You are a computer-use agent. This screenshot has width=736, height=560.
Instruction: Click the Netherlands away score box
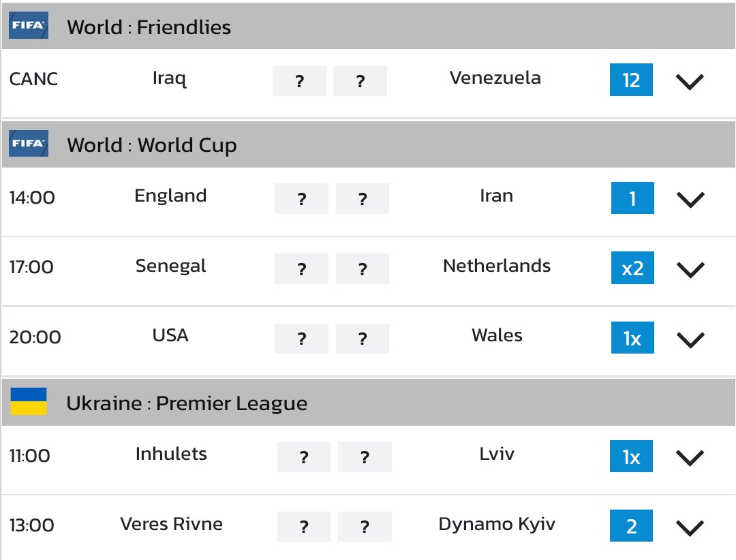[x=363, y=269]
